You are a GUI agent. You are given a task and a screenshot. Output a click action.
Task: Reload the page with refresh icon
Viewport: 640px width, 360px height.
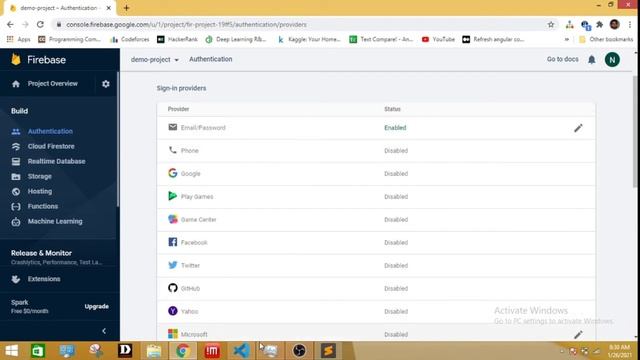[40, 24]
